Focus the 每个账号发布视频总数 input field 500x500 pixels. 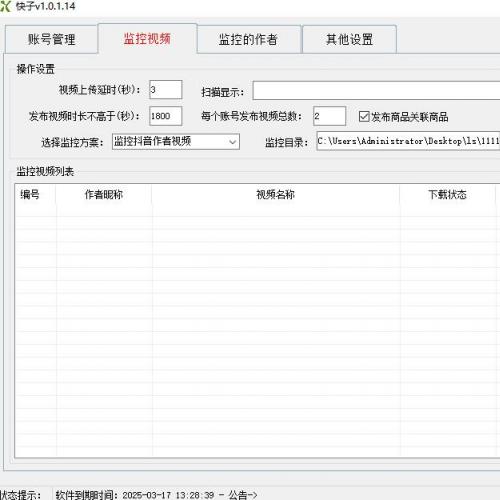329,116
